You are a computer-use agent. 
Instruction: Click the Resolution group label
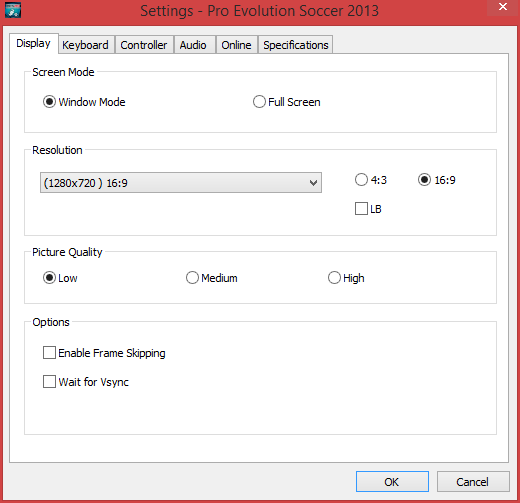(57, 150)
